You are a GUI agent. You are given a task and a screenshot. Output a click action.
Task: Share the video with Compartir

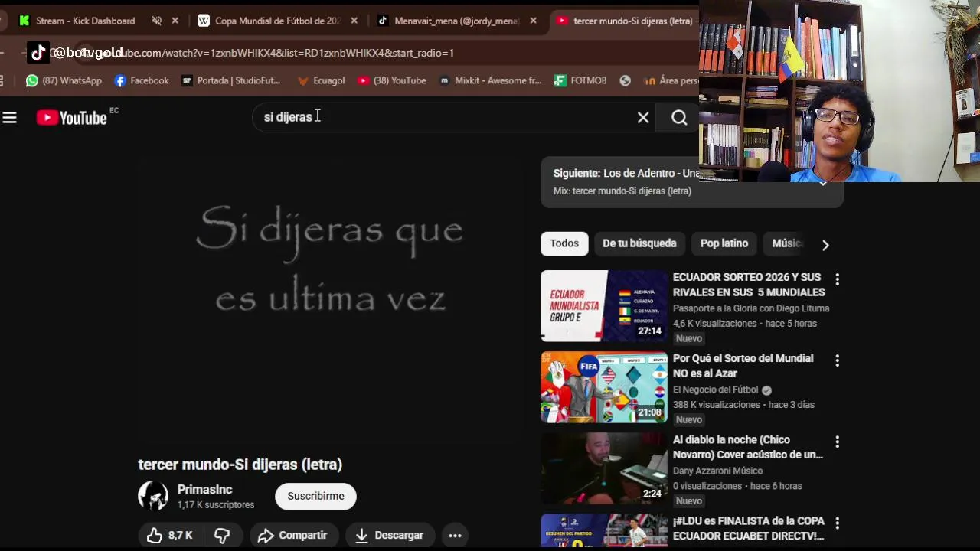(x=292, y=536)
